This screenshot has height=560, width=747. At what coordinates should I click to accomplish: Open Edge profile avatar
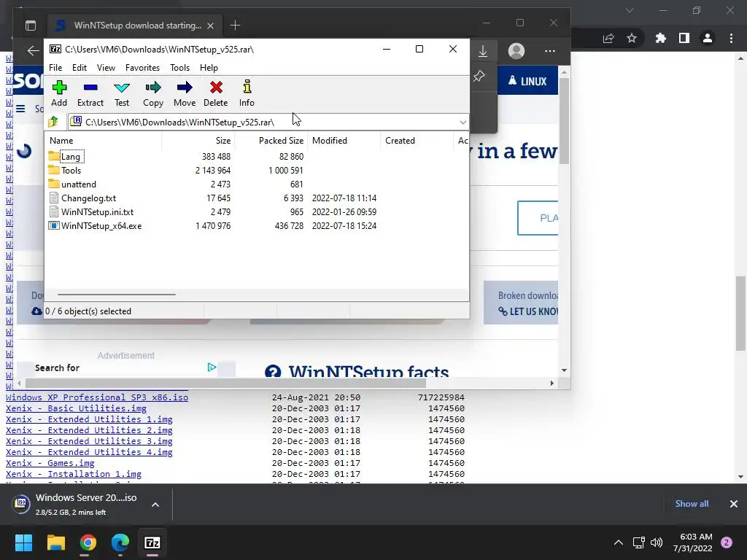(x=516, y=51)
